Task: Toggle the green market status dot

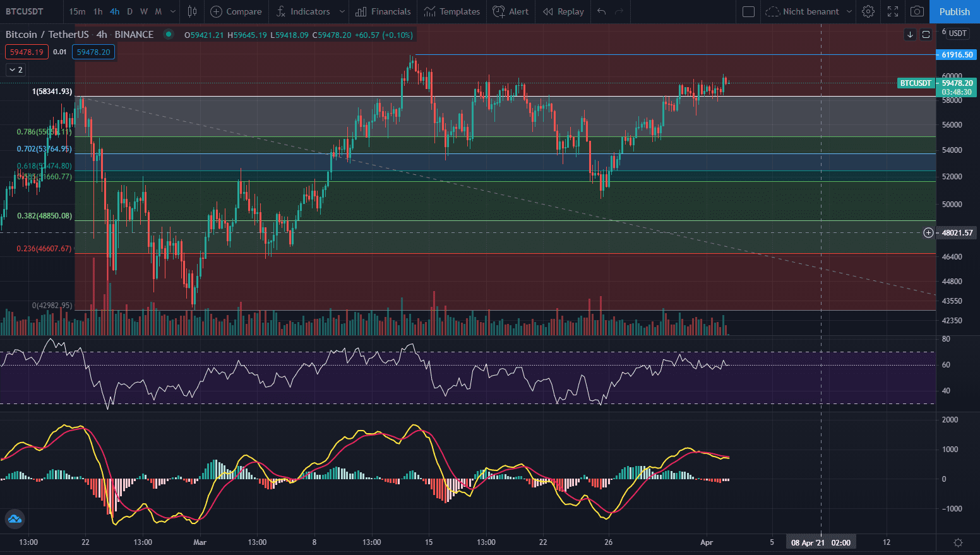Action: [168, 34]
